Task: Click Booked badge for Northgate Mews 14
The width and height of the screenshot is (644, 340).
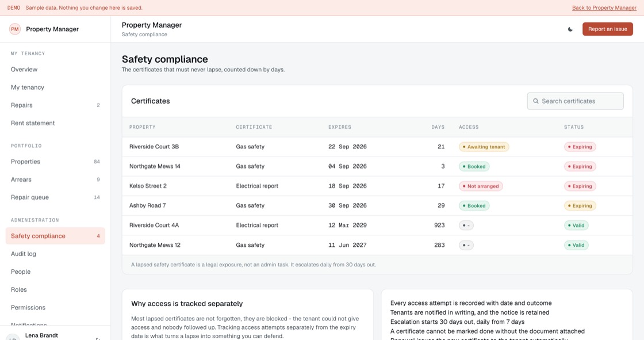Action: (474, 166)
